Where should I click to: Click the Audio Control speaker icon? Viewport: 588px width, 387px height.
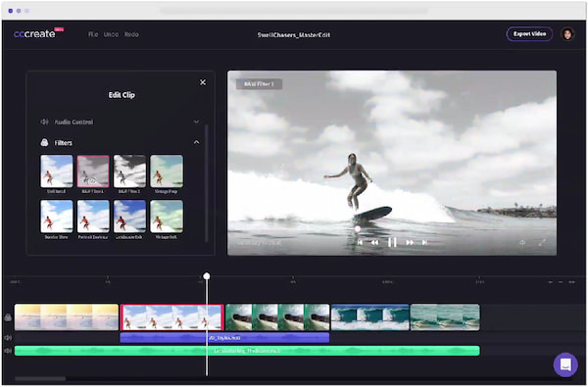point(44,121)
